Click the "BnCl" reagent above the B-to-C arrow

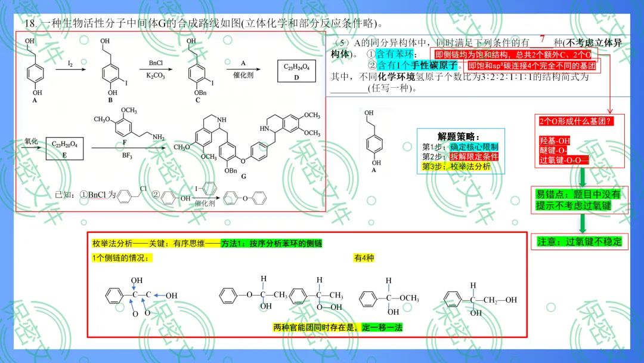click(156, 63)
